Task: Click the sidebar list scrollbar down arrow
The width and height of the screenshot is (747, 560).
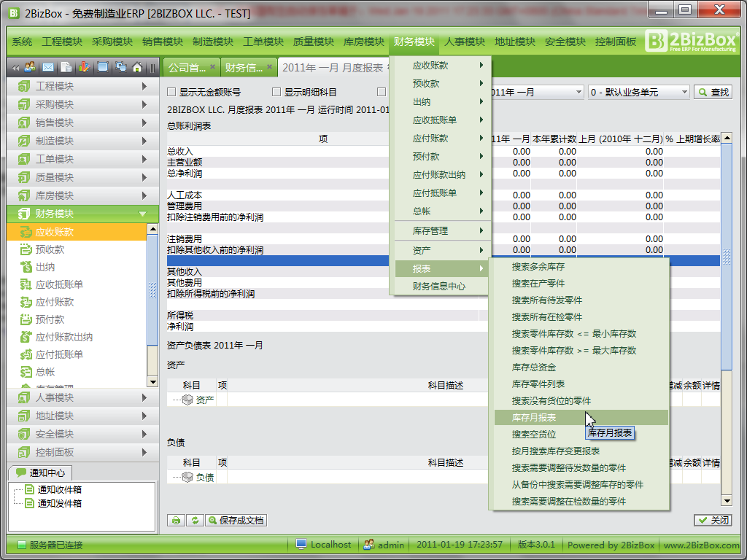Action: pyautogui.click(x=152, y=381)
